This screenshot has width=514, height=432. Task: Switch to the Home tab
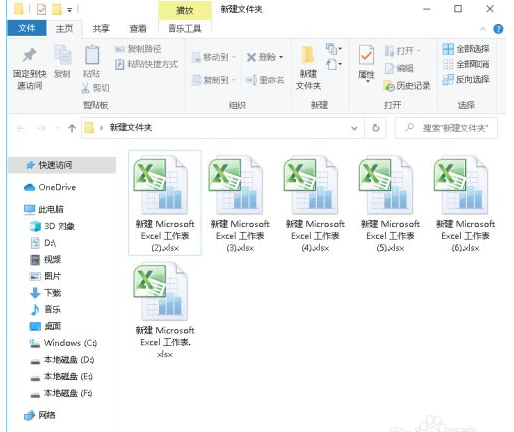pyautogui.click(x=64, y=29)
